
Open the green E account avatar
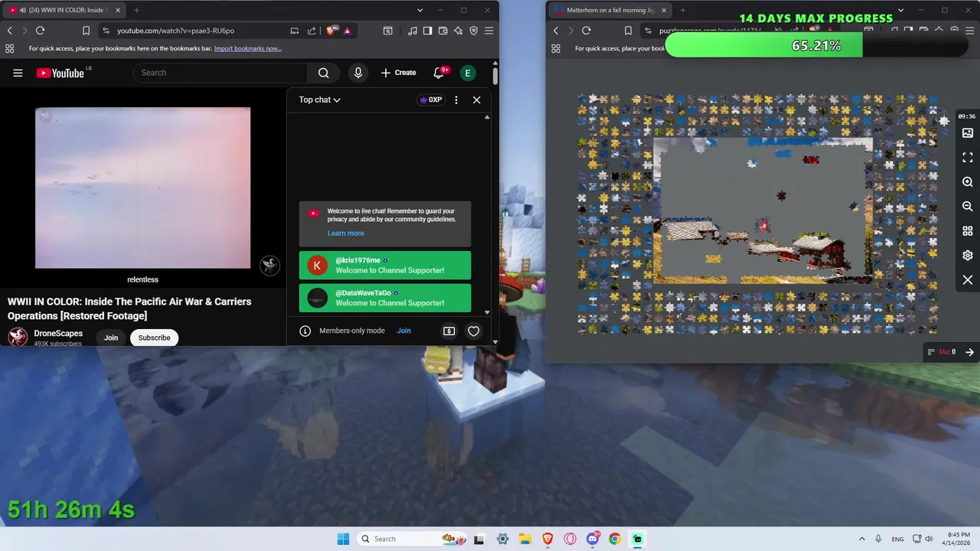tap(467, 73)
